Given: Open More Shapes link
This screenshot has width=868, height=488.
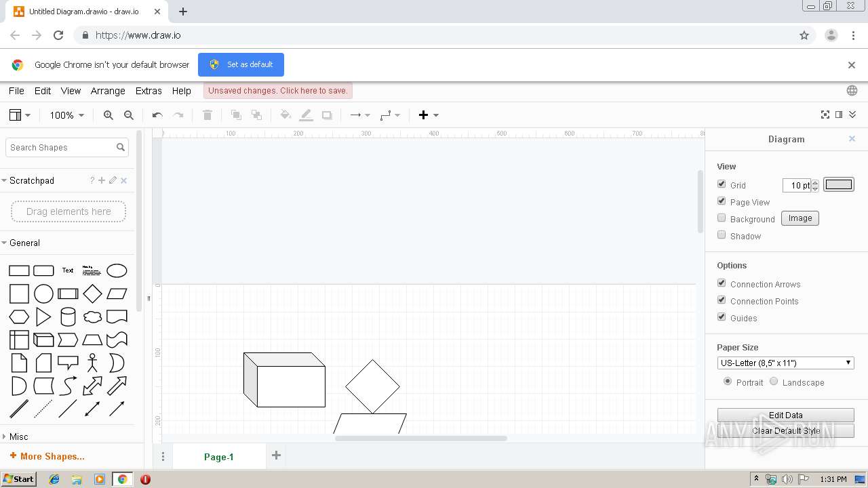Looking at the screenshot, I should 47,456.
